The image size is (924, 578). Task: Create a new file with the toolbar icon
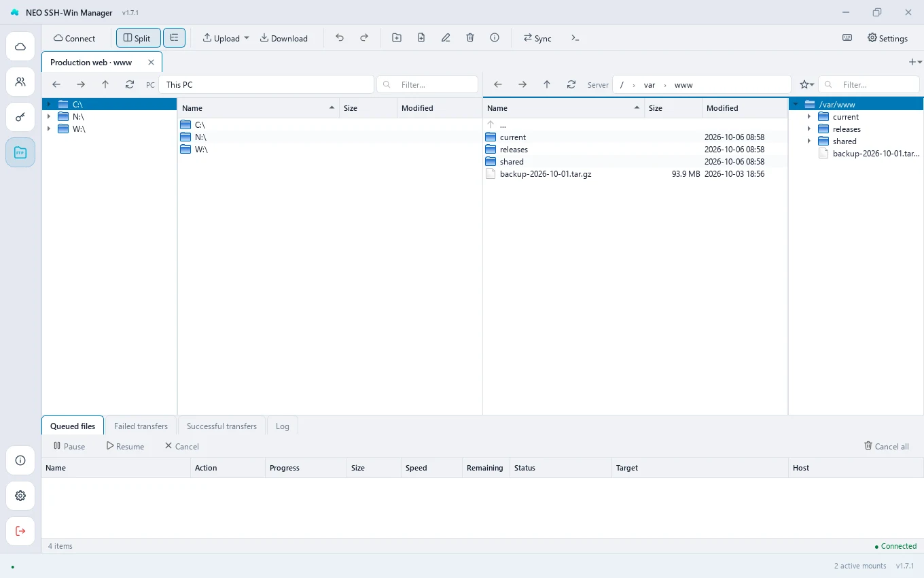[x=421, y=38]
